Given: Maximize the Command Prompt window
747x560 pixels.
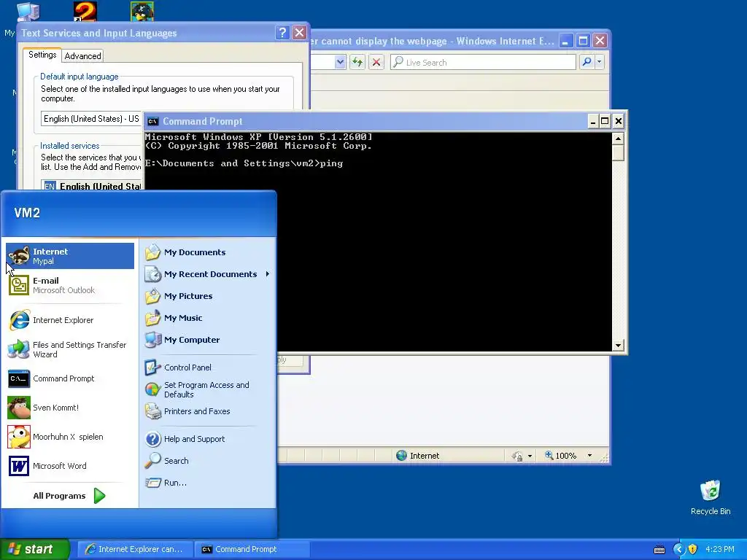Looking at the screenshot, I should click(605, 121).
